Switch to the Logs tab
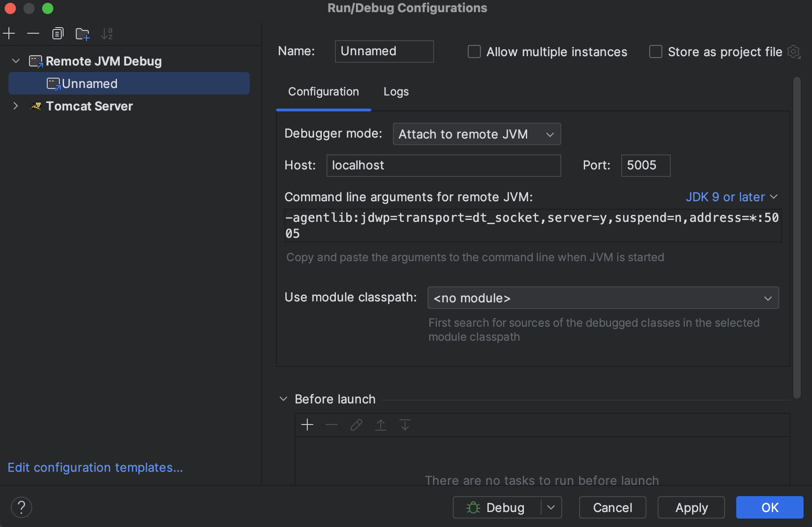Screen dimensions: 812x527 pyautogui.click(x=396, y=92)
